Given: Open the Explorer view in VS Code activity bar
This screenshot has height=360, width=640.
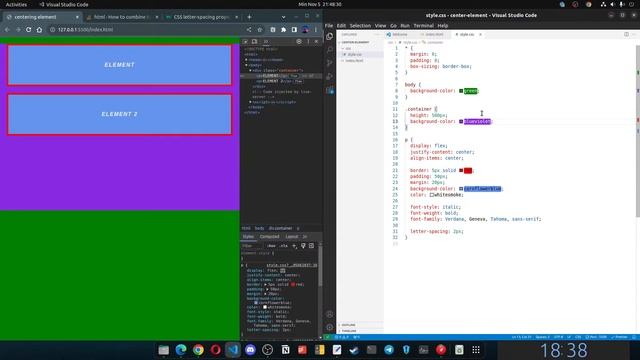Looking at the screenshot, I should (329, 36).
